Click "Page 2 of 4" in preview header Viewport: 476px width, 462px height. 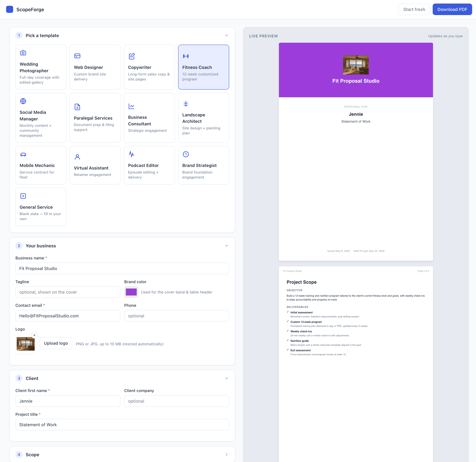[x=423, y=271]
